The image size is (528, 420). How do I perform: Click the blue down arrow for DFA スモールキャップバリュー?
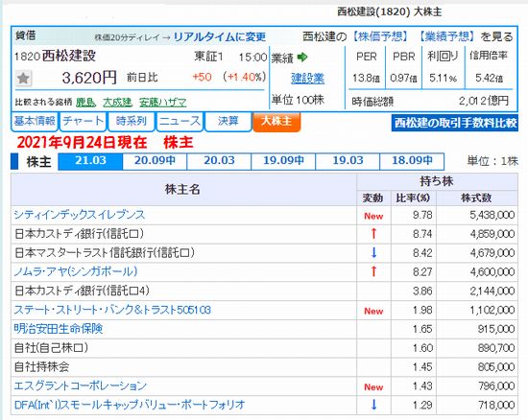[373, 405]
